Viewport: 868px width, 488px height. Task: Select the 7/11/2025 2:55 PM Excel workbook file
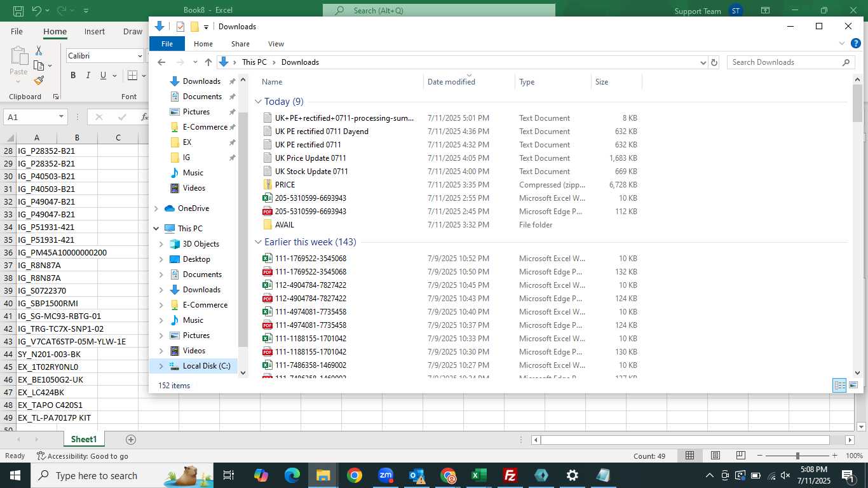click(x=310, y=198)
